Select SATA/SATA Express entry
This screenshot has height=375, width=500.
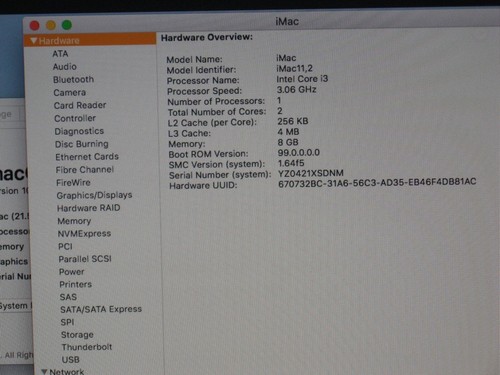pyautogui.click(x=101, y=310)
